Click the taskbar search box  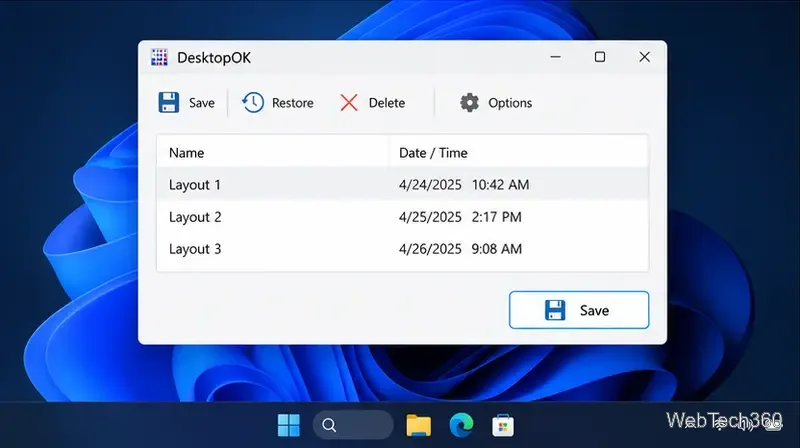tap(353, 425)
